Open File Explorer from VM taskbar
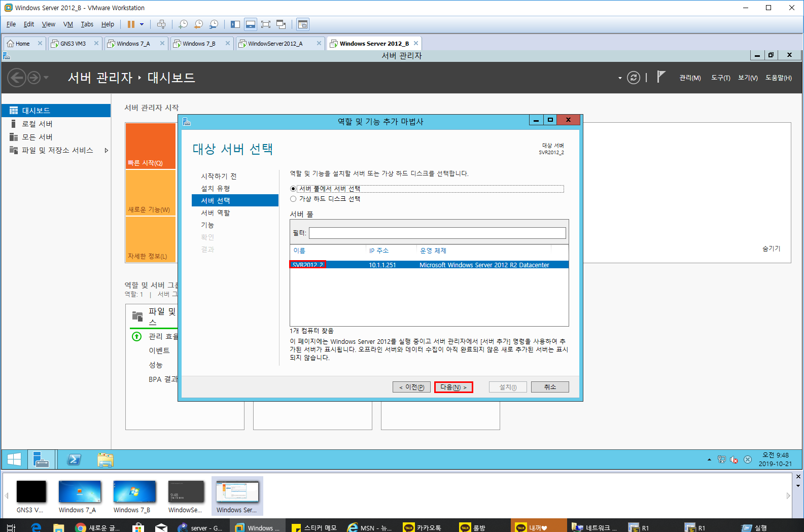The height and width of the screenshot is (532, 804). [x=105, y=459]
